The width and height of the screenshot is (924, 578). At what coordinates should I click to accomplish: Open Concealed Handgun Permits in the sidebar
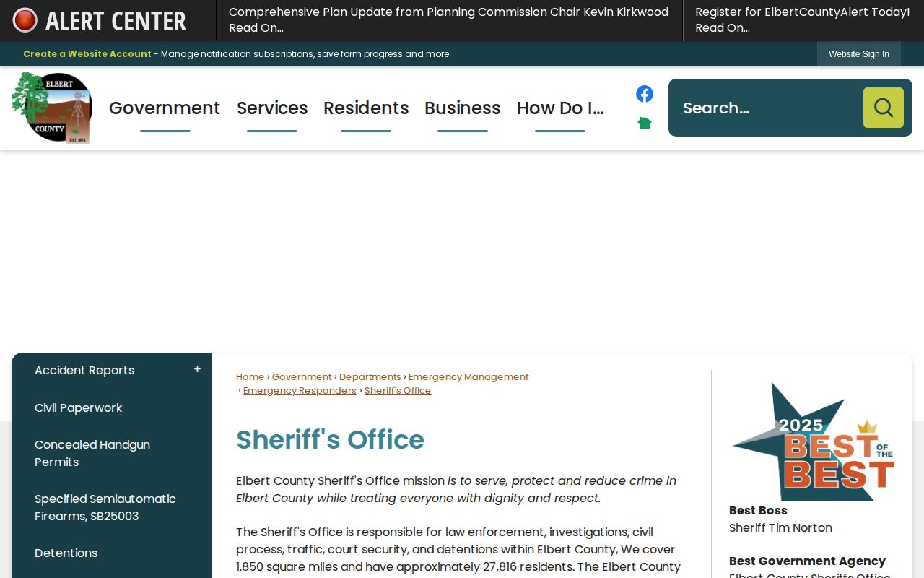click(92, 454)
